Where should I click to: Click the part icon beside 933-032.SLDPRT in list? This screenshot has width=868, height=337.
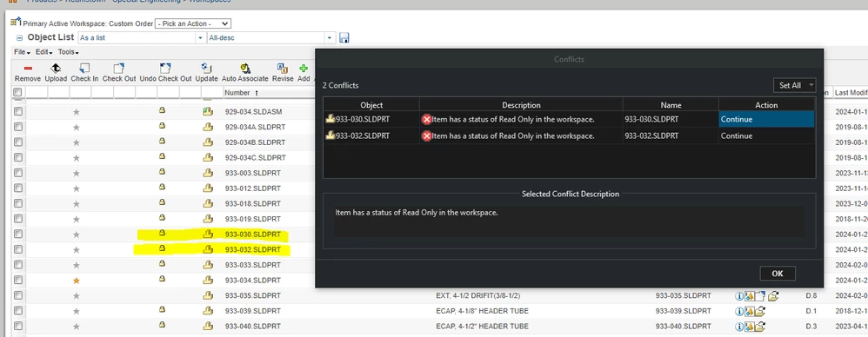208,249
